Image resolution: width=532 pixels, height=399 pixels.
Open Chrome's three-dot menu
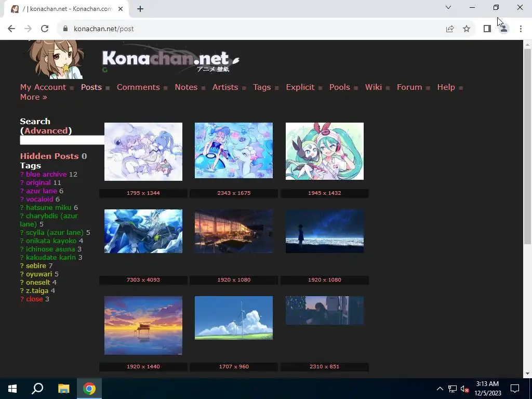pyautogui.click(x=521, y=29)
